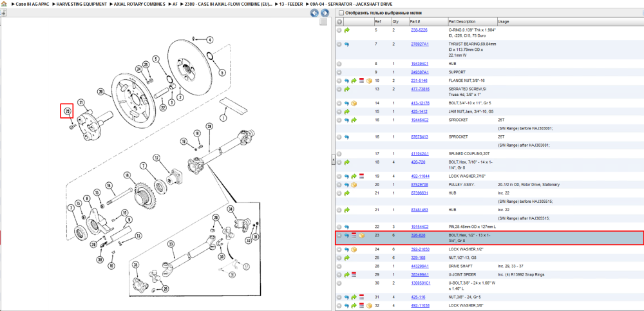This screenshot has width=644, height=311.
Task: Click the square button at diagram top-right
Action: 323,22
